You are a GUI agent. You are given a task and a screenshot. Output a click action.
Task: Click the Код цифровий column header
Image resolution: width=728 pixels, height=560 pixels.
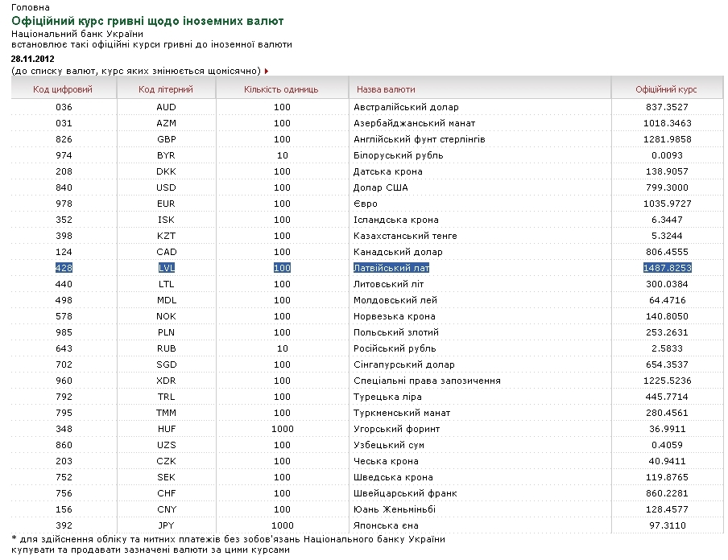pyautogui.click(x=63, y=89)
